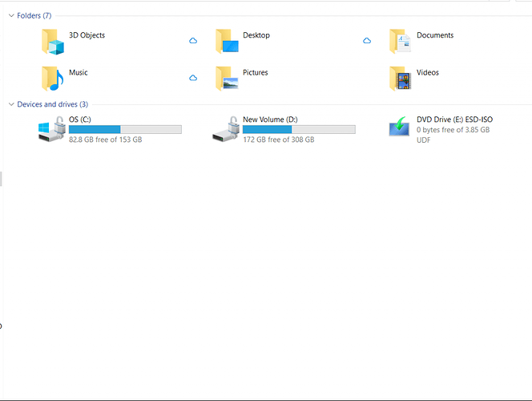Click the New Volume (D:) name
This screenshot has height=401, width=532.
270,119
